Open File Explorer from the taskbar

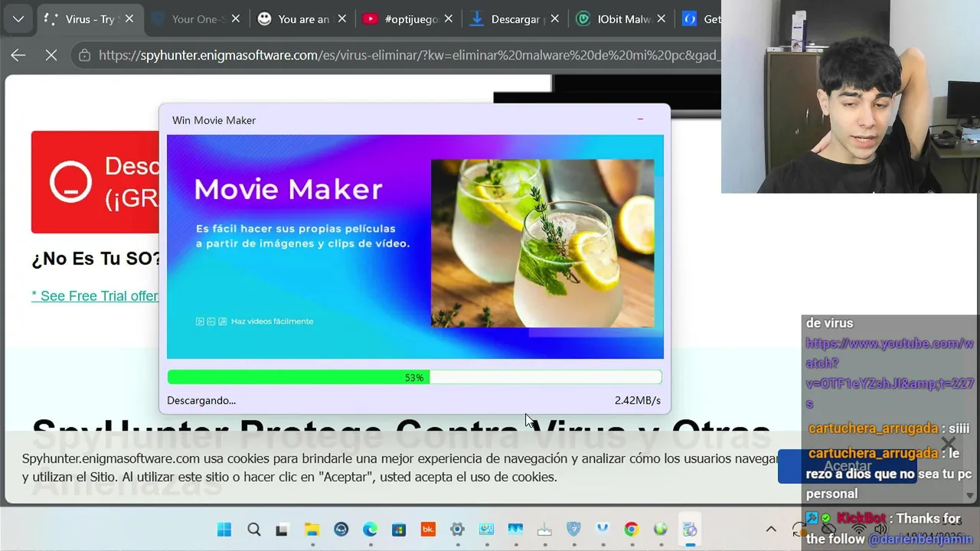click(312, 530)
